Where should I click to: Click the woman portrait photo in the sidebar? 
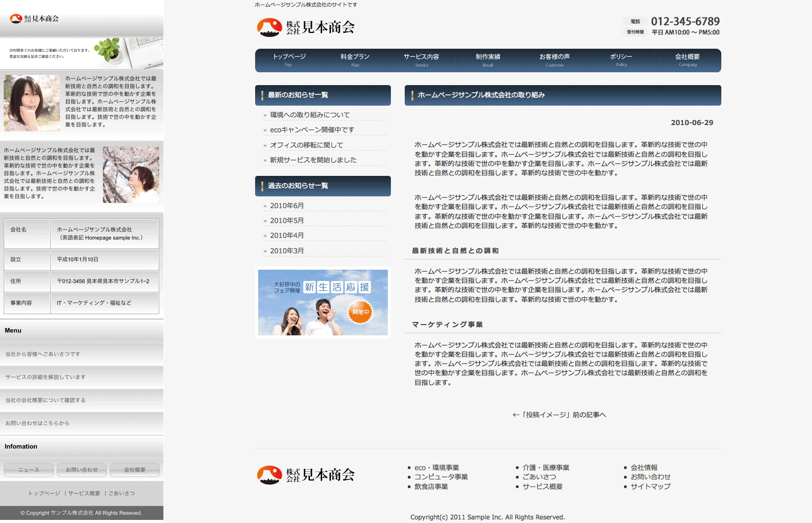pos(32,103)
